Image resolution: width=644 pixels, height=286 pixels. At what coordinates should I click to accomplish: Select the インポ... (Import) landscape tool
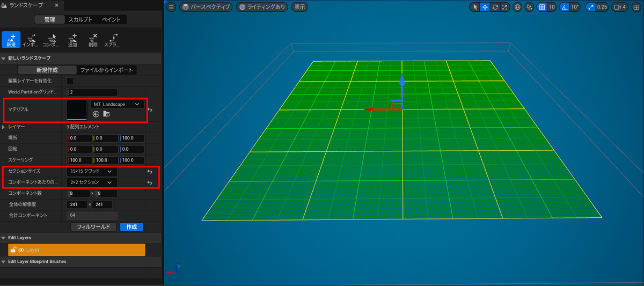(31, 40)
